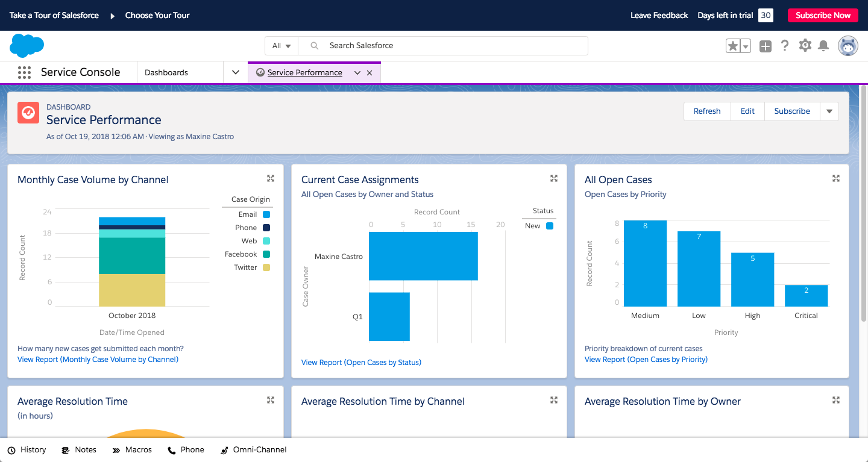Image resolution: width=868 pixels, height=462 pixels.
Task: Expand the Monthly Case Volume by Channel chart
Action: 271,178
